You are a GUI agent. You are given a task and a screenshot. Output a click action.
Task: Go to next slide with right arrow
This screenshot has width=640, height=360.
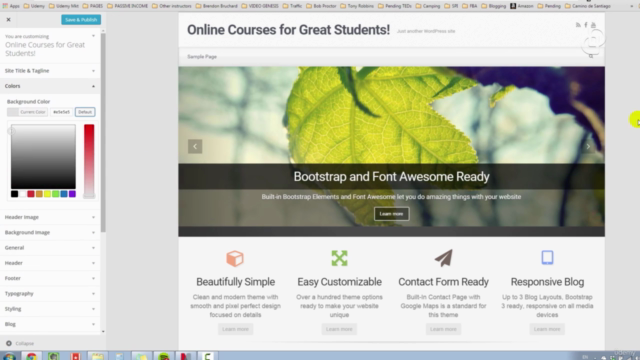(588, 147)
